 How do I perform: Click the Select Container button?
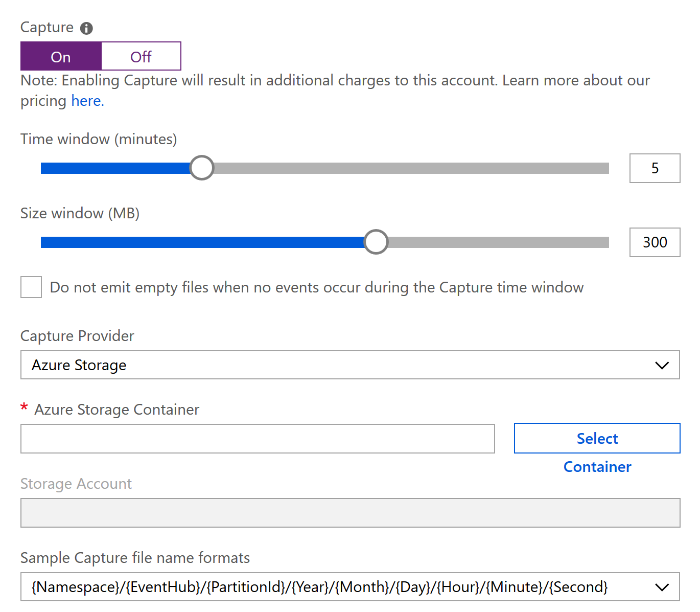pyautogui.click(x=597, y=438)
